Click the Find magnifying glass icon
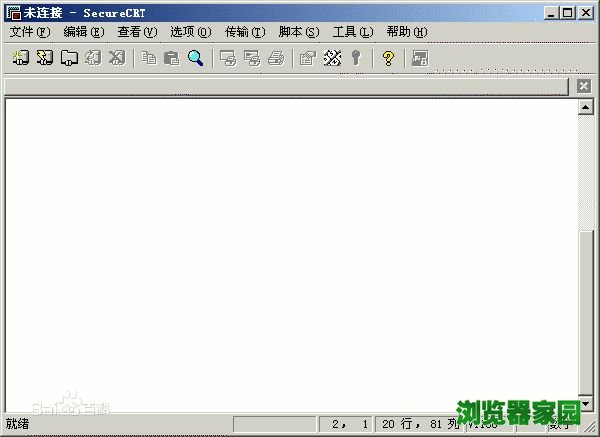The image size is (600, 437). point(196,58)
